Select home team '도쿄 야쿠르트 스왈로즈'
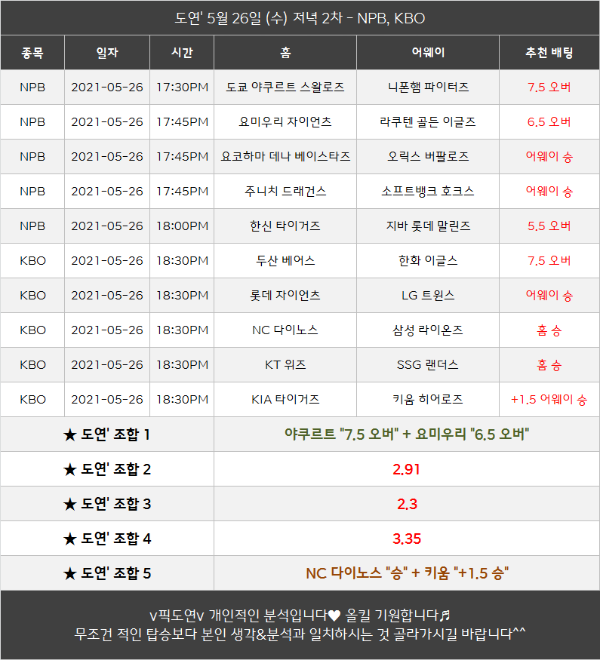This screenshot has width=600, height=660. tap(285, 87)
